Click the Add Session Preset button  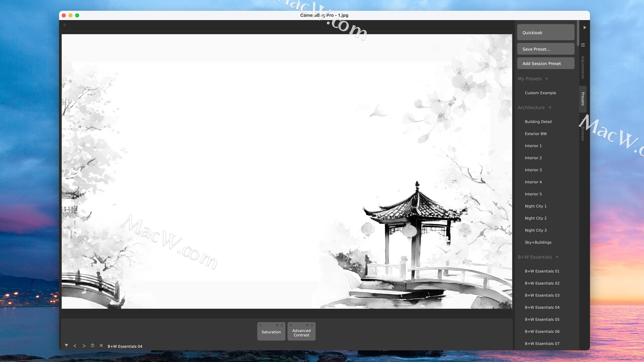[x=546, y=63]
